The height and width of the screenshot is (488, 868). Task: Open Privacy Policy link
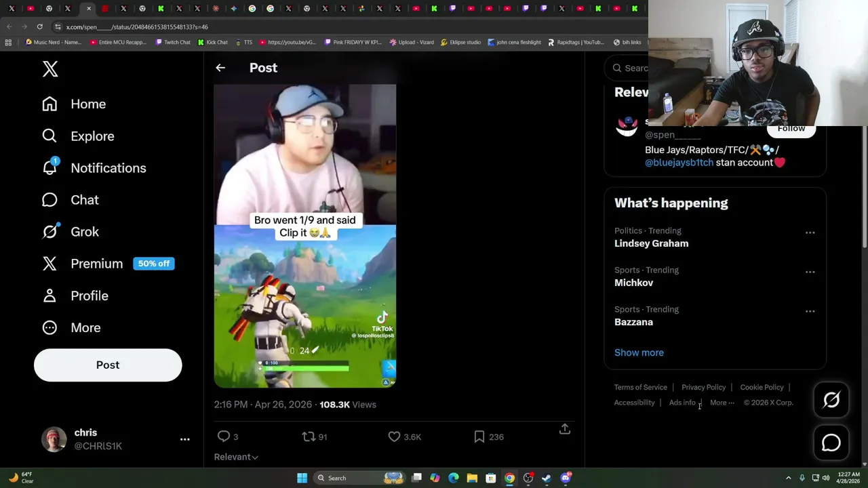pyautogui.click(x=703, y=387)
